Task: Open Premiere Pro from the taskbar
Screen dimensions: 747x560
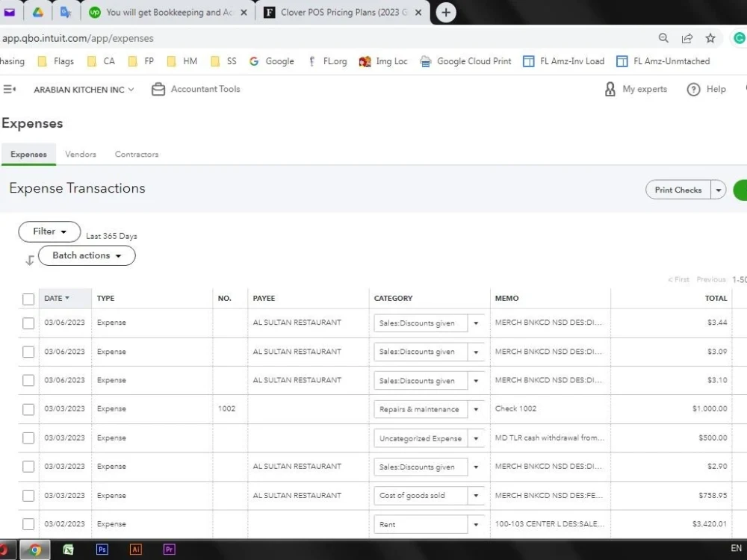Action: (x=169, y=550)
